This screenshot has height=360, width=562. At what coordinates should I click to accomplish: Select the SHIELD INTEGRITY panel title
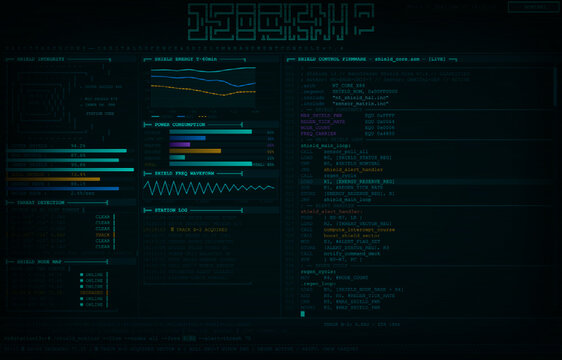coord(41,59)
